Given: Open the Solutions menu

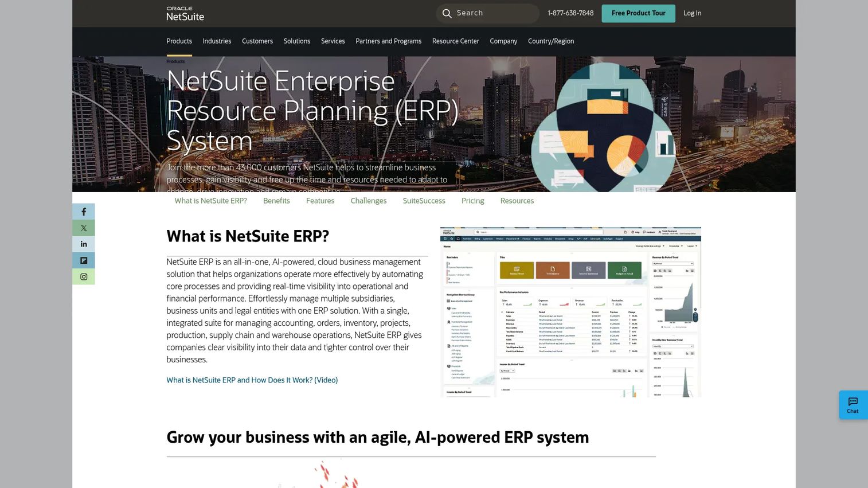Looking at the screenshot, I should [x=297, y=41].
